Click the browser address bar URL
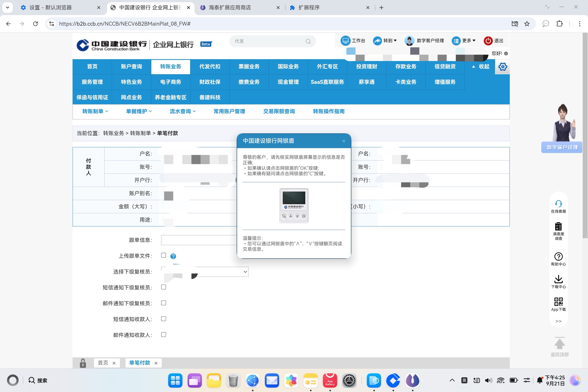 click(125, 24)
